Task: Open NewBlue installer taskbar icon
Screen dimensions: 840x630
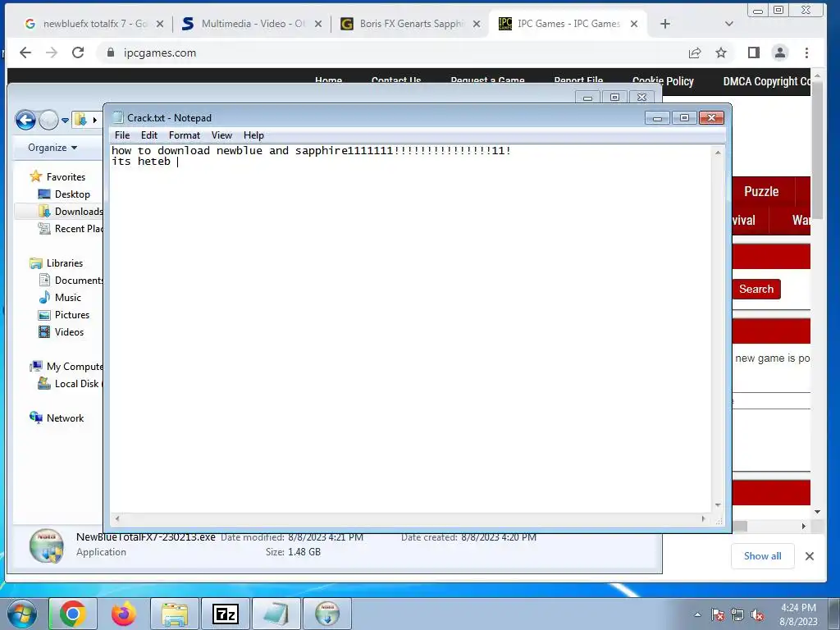Action: tap(327, 614)
